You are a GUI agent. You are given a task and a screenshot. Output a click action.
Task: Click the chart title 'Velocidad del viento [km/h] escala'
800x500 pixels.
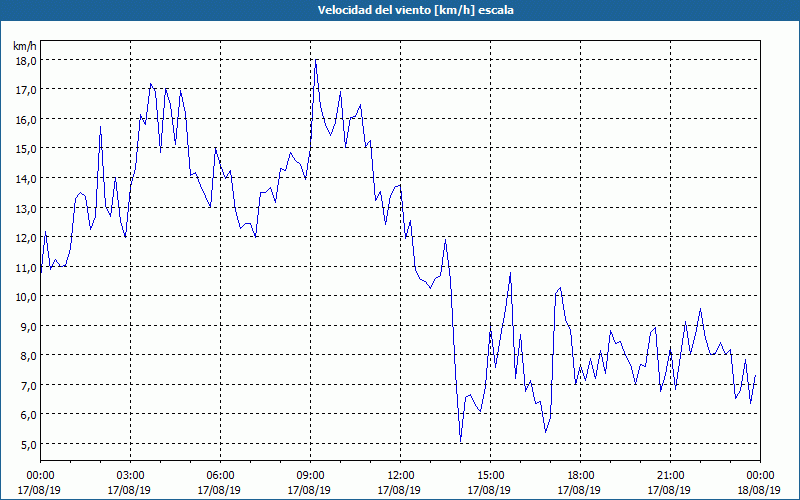coord(415,10)
